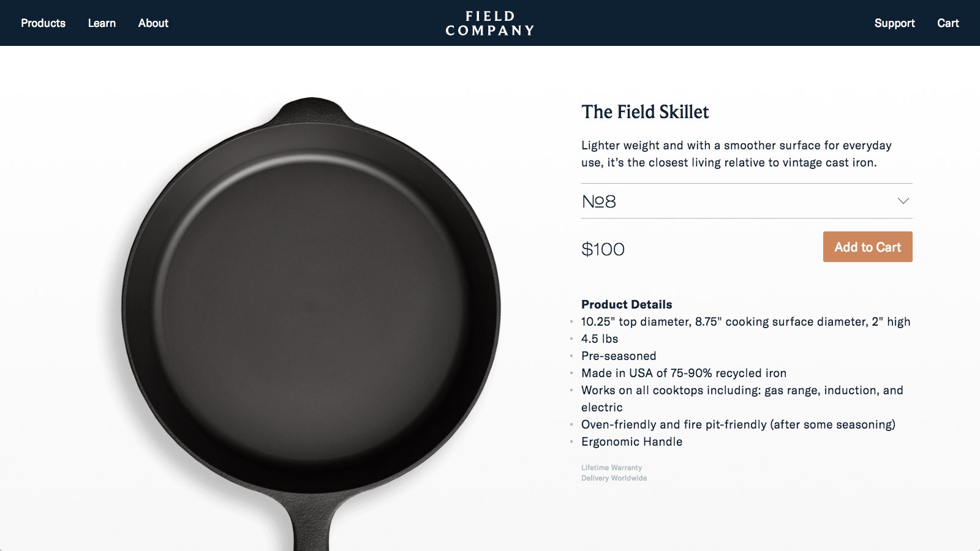The width and height of the screenshot is (980, 551).
Task: Open the Products menu
Action: 43,23
